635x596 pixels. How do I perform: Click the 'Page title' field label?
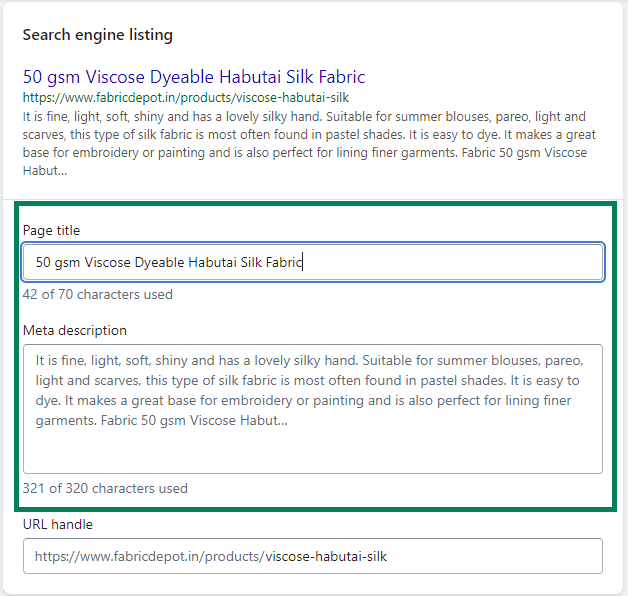pos(51,230)
